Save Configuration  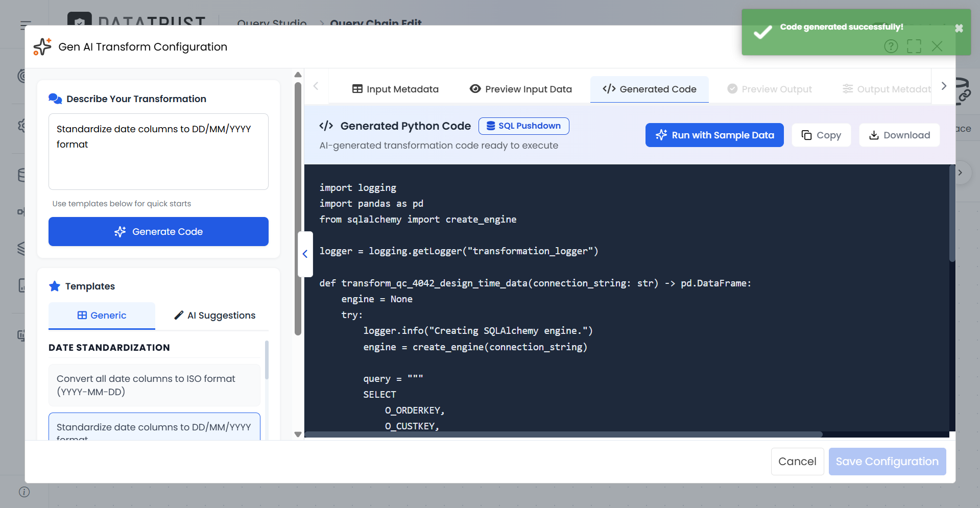click(x=887, y=461)
